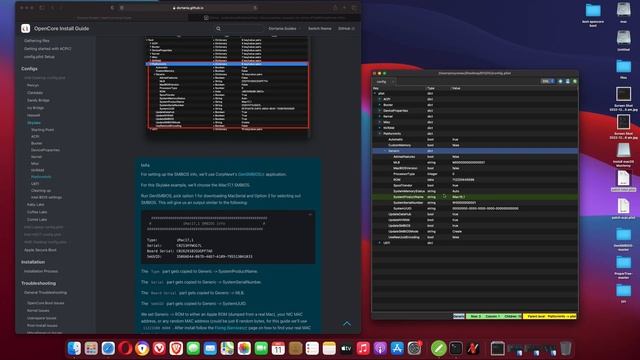Open the GitHub link in the guide header
The height and width of the screenshot is (360, 640).
click(x=346, y=29)
